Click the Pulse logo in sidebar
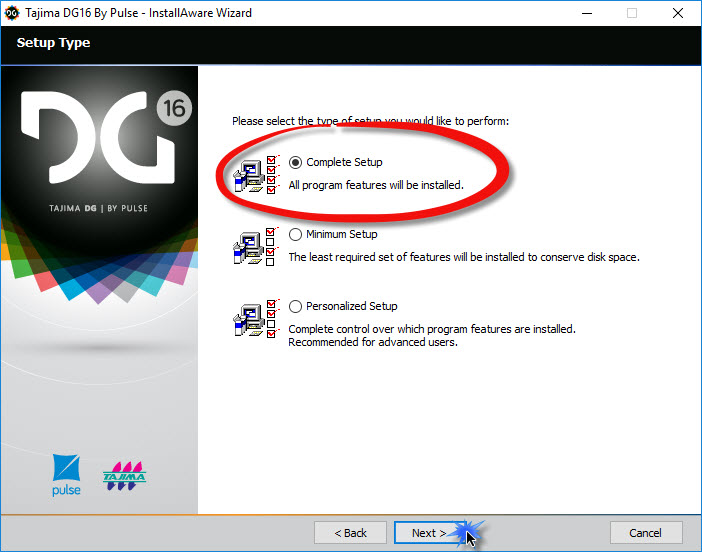702x552 pixels. (66, 475)
